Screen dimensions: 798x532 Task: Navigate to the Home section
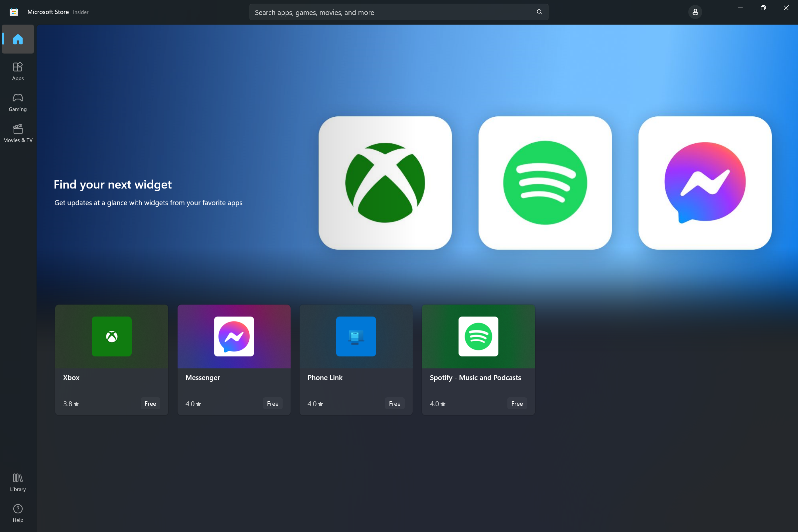(x=18, y=39)
